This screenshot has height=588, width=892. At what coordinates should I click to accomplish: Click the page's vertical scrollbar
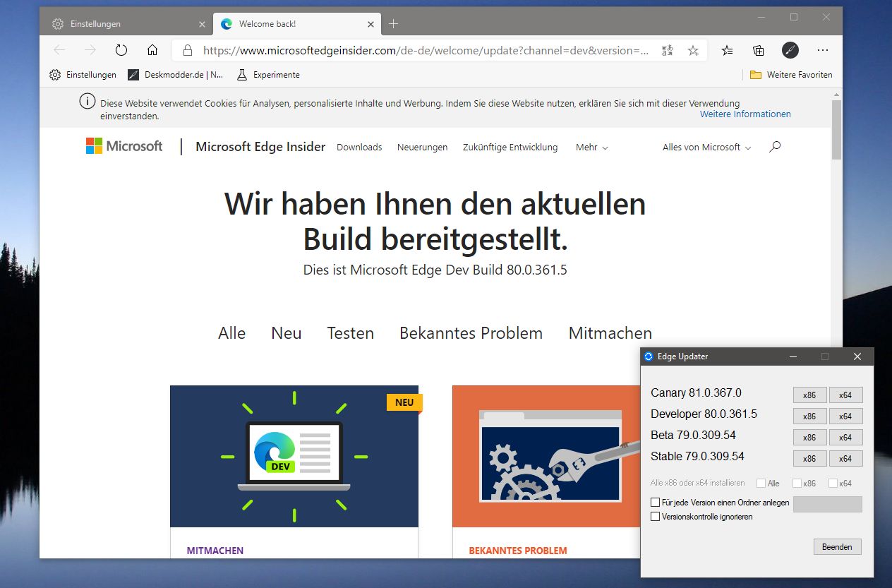click(836, 129)
